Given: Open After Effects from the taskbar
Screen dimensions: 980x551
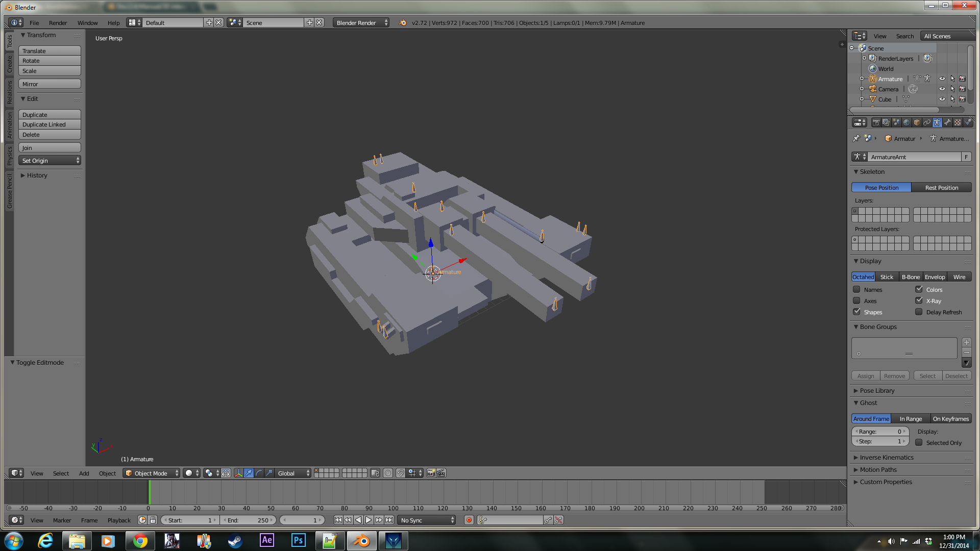Looking at the screenshot, I should pos(266,540).
